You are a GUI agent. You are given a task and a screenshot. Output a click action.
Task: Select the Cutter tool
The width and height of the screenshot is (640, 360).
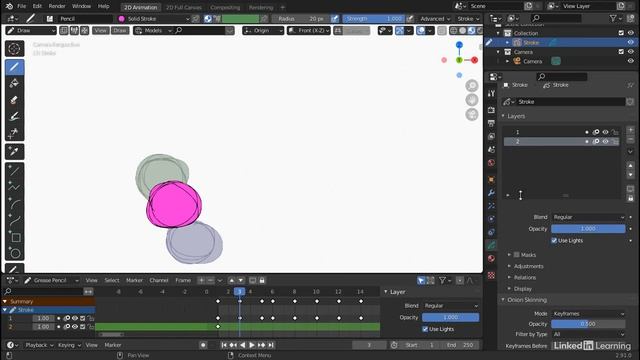(x=14, y=133)
